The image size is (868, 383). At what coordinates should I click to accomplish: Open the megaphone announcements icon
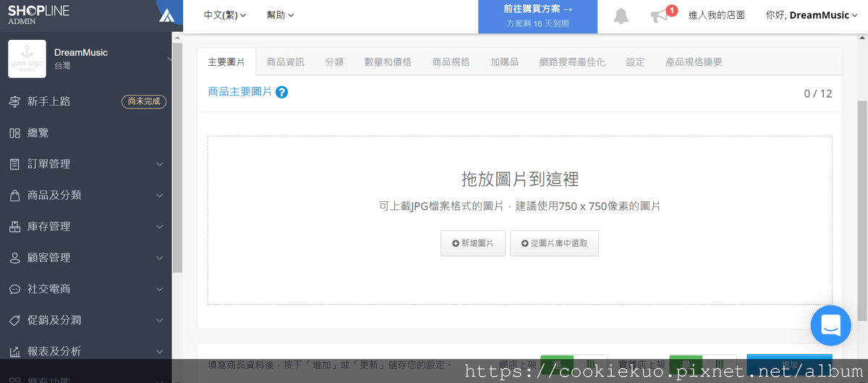point(658,16)
